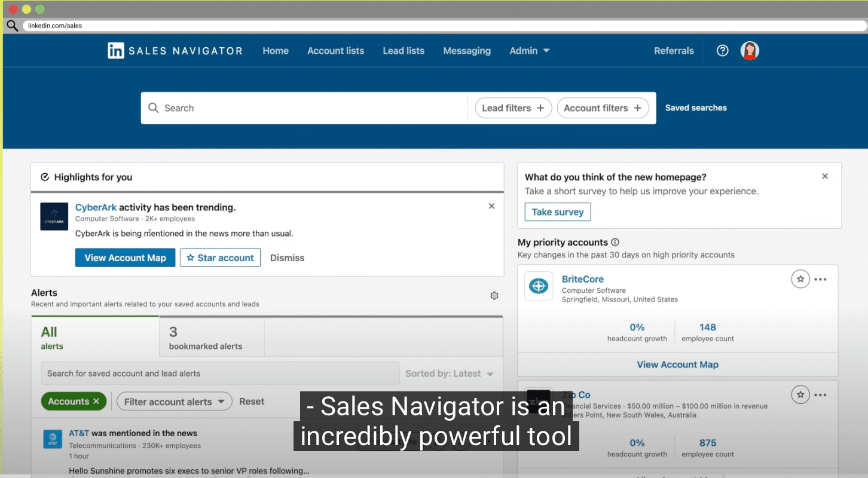Click the priority accounts info icon

615,243
